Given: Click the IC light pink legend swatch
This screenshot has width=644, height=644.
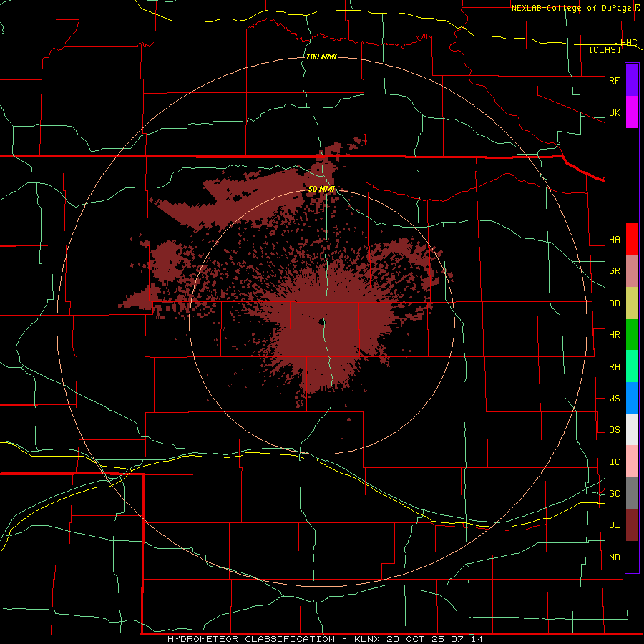Looking at the screenshot, I should (x=632, y=462).
